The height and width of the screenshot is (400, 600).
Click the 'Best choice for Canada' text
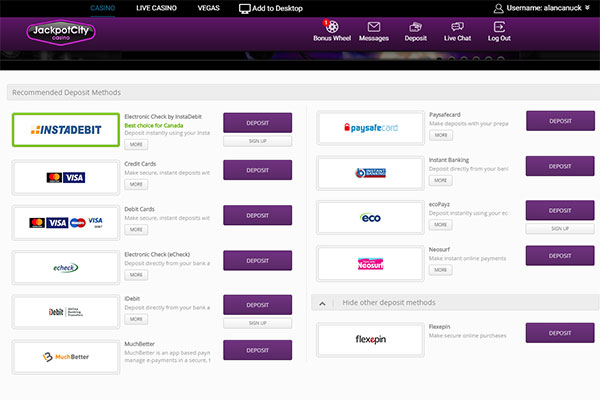(x=154, y=126)
